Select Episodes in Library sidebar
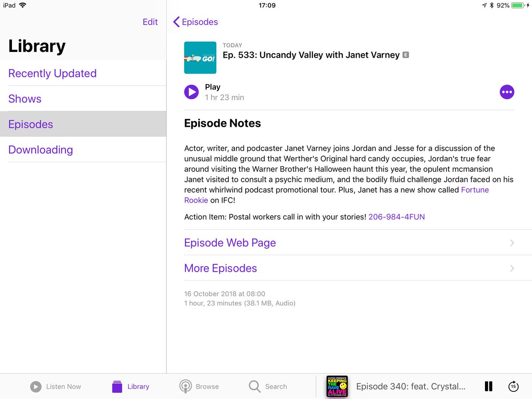The width and height of the screenshot is (532, 399). [x=83, y=124]
